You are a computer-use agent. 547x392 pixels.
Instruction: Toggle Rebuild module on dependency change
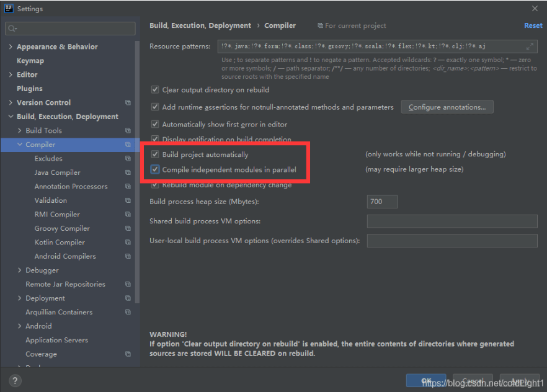point(155,185)
